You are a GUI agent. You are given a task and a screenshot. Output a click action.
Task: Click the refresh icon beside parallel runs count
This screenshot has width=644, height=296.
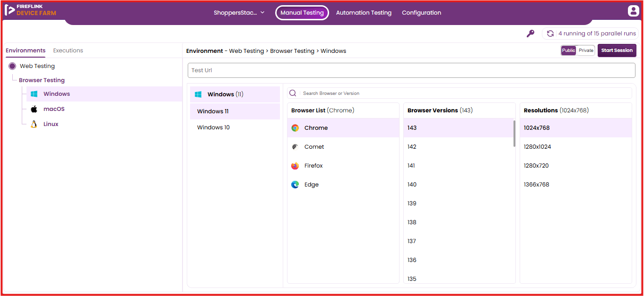(x=550, y=34)
